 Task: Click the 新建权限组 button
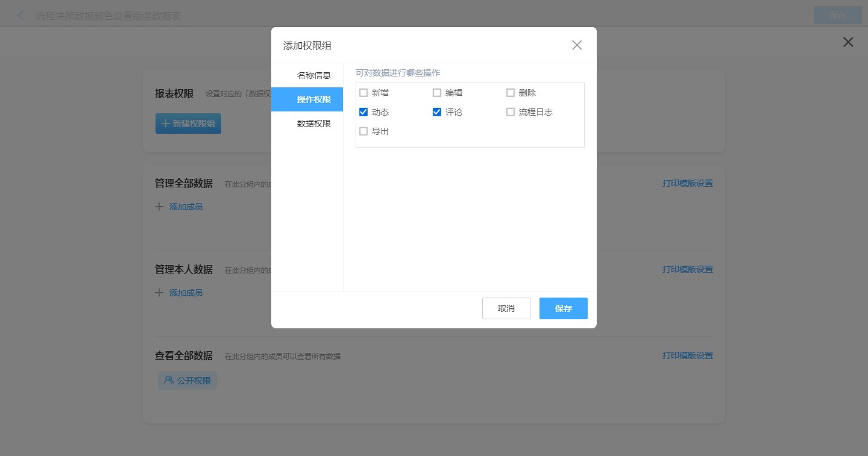click(188, 123)
